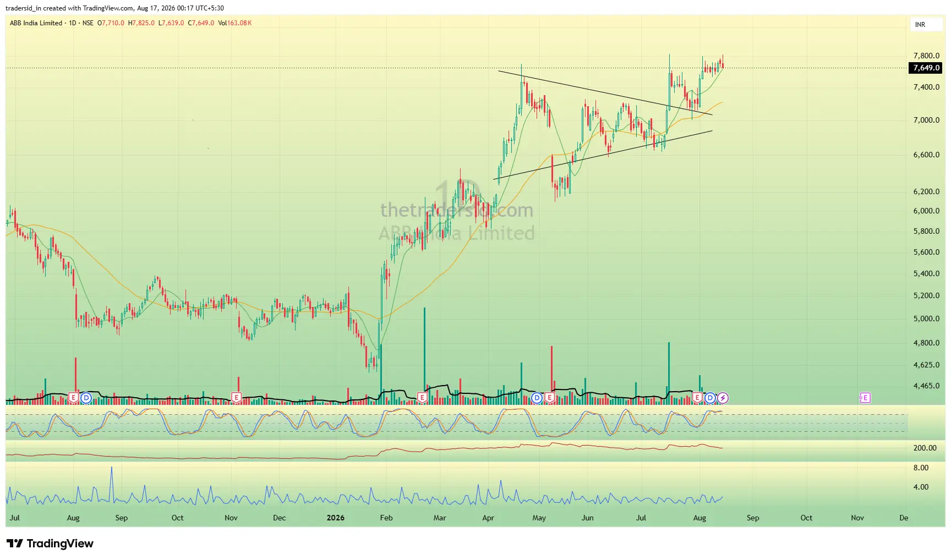Click the dividend D marker in August 2026
The height and width of the screenshot is (560, 951).
(x=710, y=397)
